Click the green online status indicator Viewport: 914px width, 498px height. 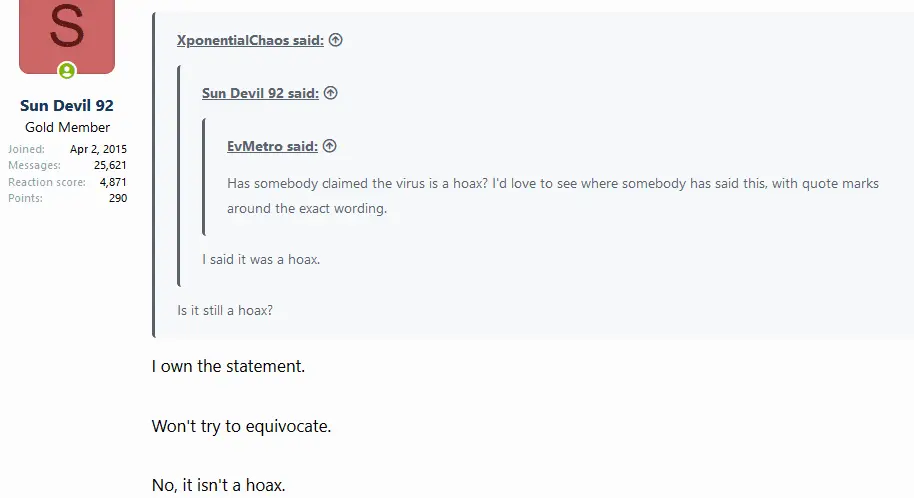coord(67,71)
